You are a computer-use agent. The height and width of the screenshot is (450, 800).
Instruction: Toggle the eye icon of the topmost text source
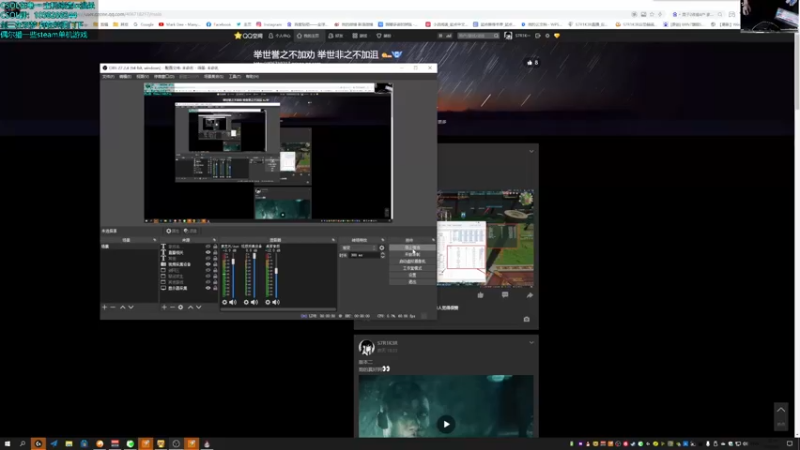click(208, 246)
